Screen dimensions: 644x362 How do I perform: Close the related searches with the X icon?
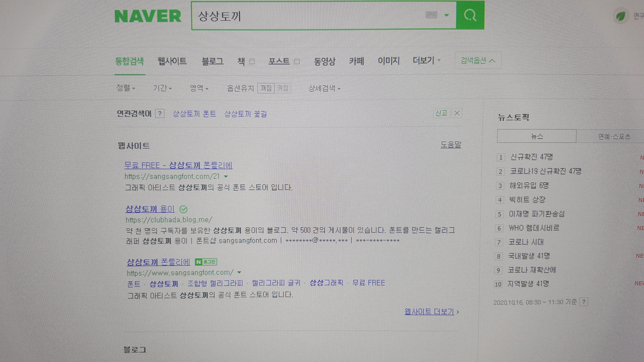[x=457, y=113]
